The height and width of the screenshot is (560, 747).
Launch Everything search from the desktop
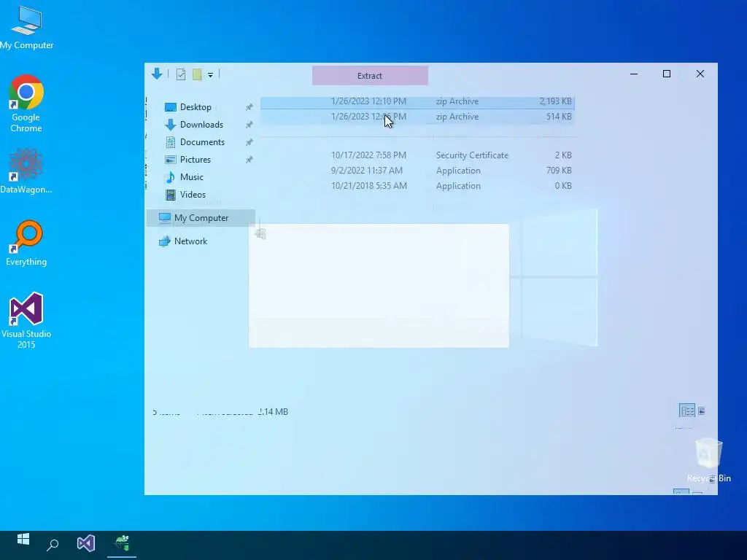pyautogui.click(x=26, y=243)
